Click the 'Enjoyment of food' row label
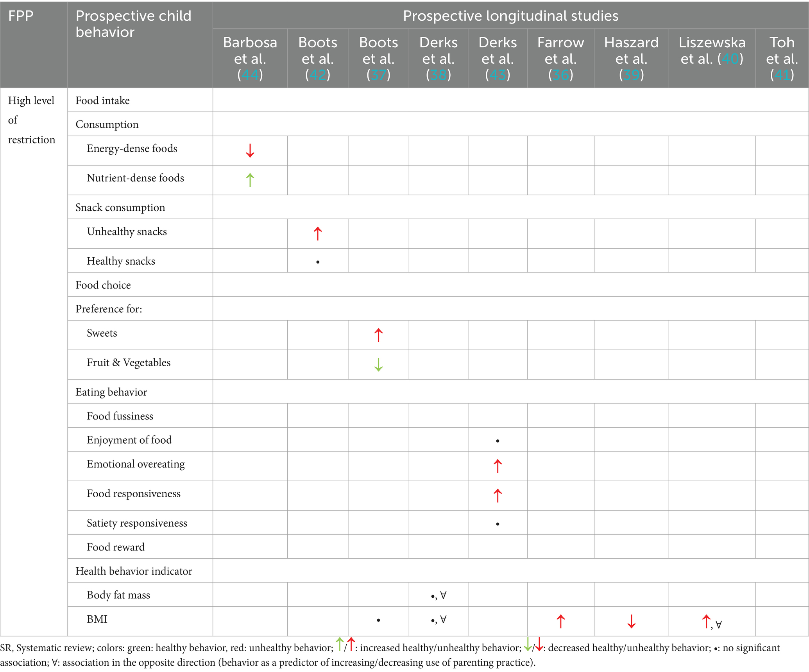 [129, 440]
